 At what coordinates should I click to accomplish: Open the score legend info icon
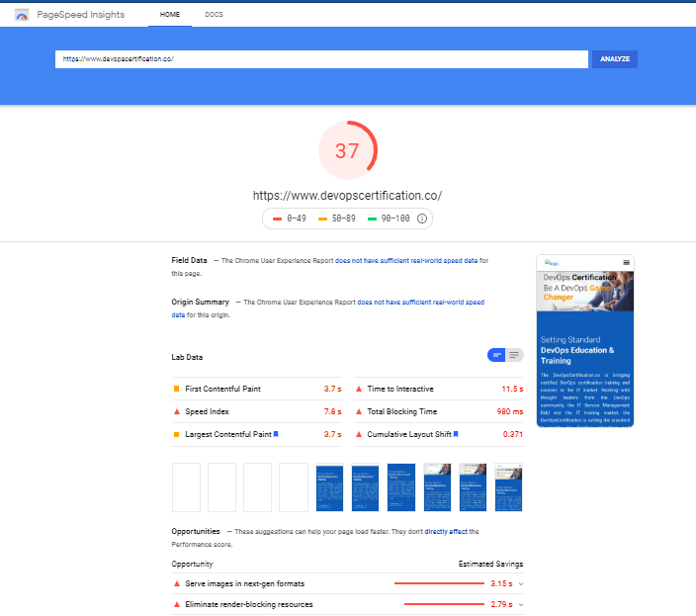pos(422,219)
